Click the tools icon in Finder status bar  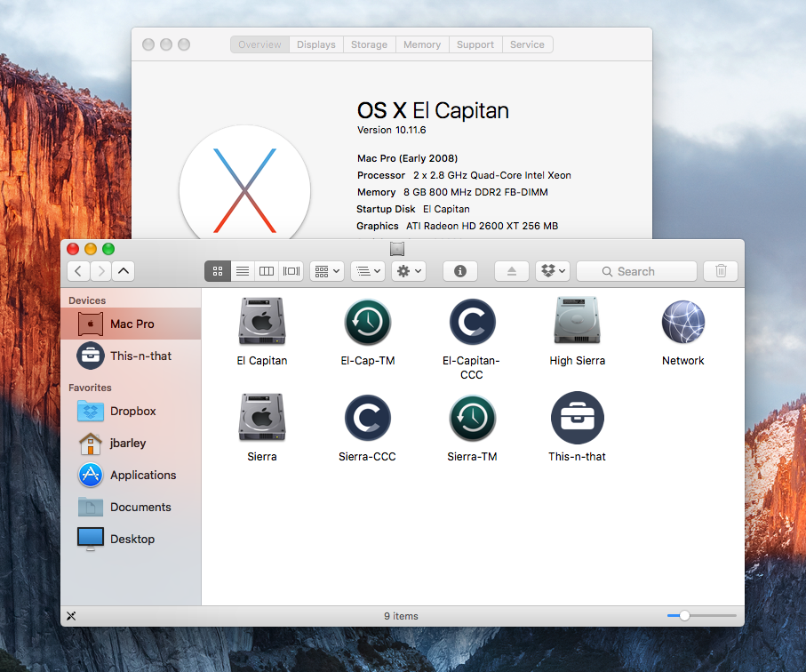point(71,616)
